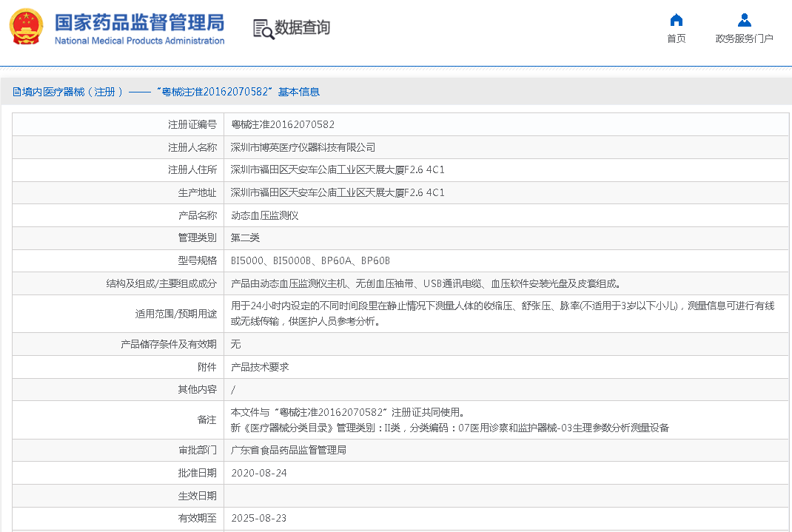Click the 政务服务门户 user icon

pos(744,20)
